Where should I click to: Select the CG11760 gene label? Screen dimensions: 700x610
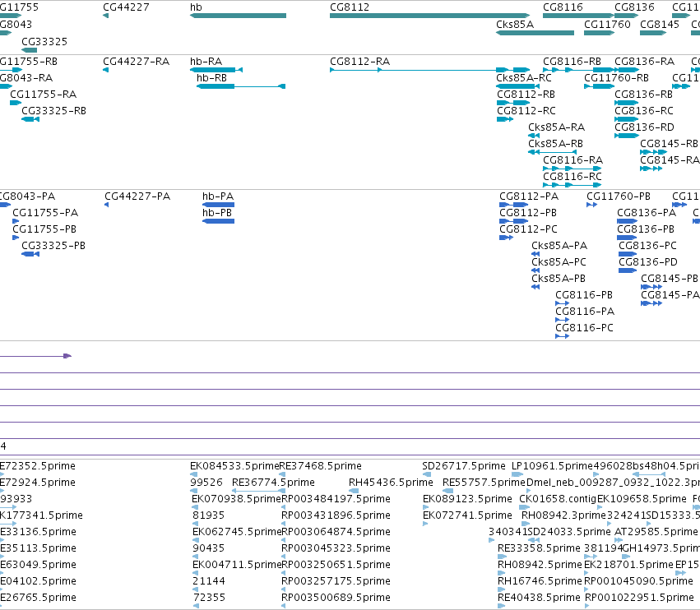point(607,24)
